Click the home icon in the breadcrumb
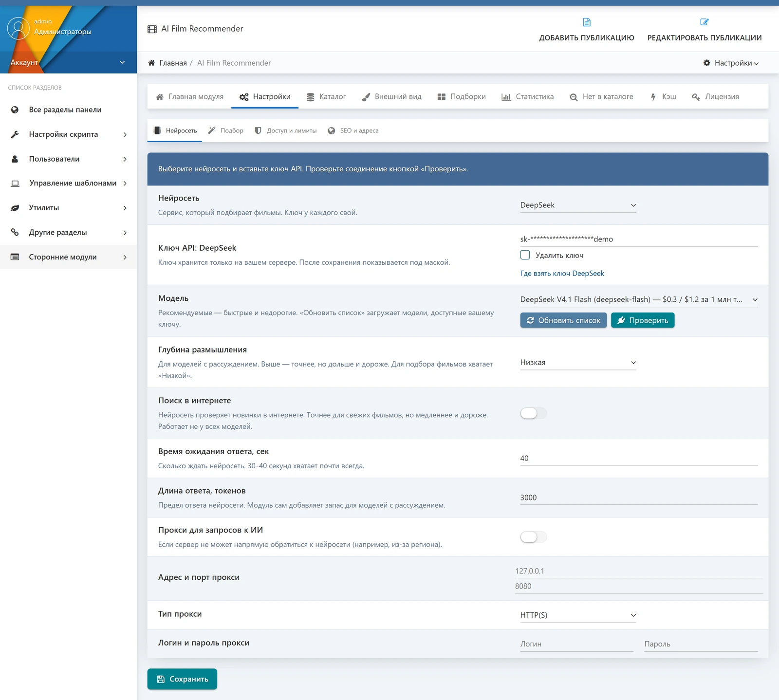The height and width of the screenshot is (700, 779). tap(151, 63)
